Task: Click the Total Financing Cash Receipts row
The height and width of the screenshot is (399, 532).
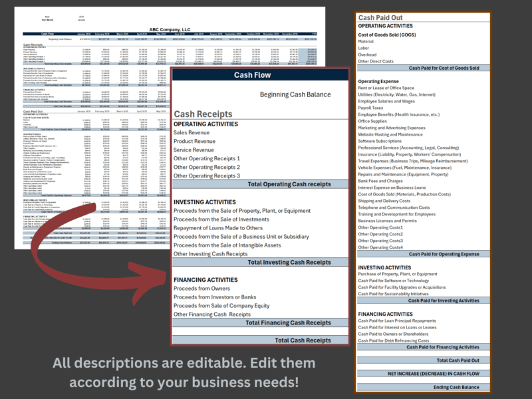Action: pyautogui.click(x=260, y=323)
